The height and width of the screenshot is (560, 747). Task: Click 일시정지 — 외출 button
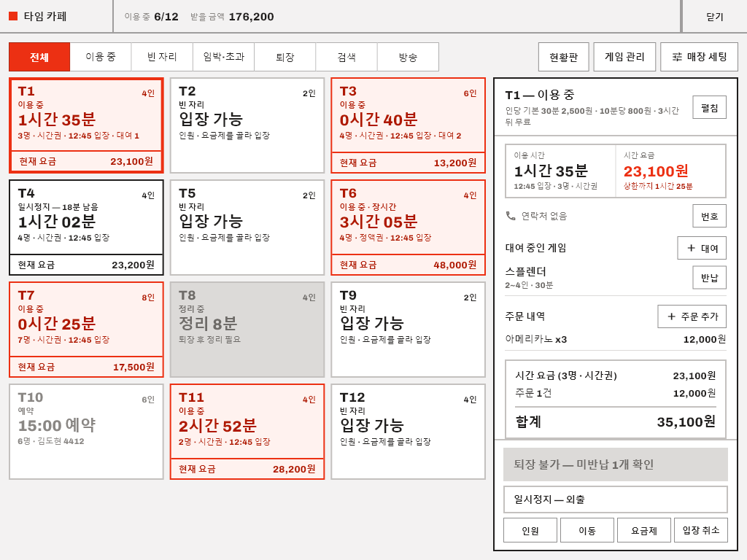616,499
